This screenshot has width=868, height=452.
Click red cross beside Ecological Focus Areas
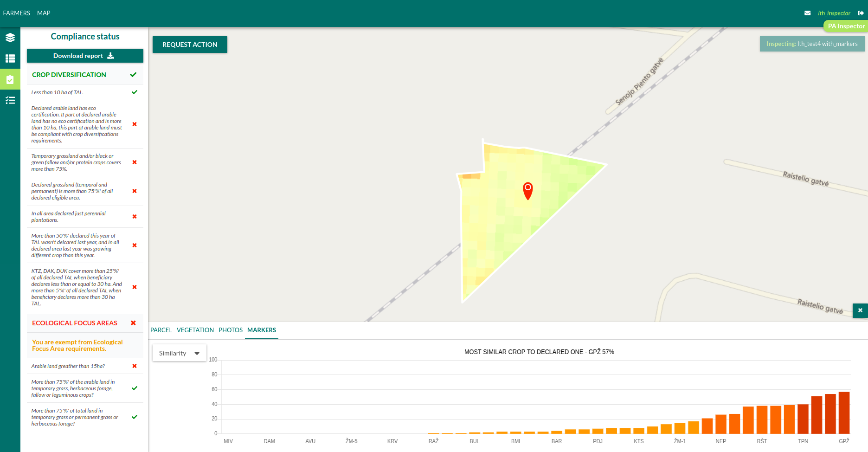coord(133,323)
